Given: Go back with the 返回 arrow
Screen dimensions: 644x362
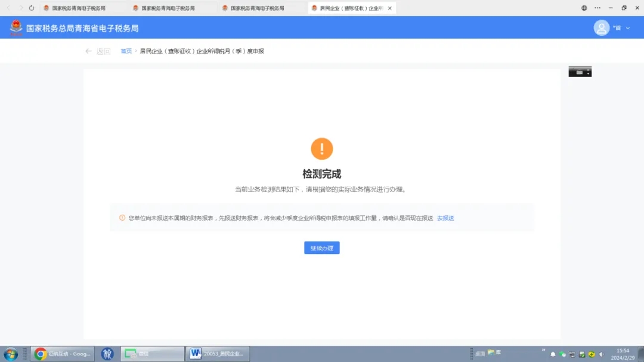Looking at the screenshot, I should click(x=98, y=51).
